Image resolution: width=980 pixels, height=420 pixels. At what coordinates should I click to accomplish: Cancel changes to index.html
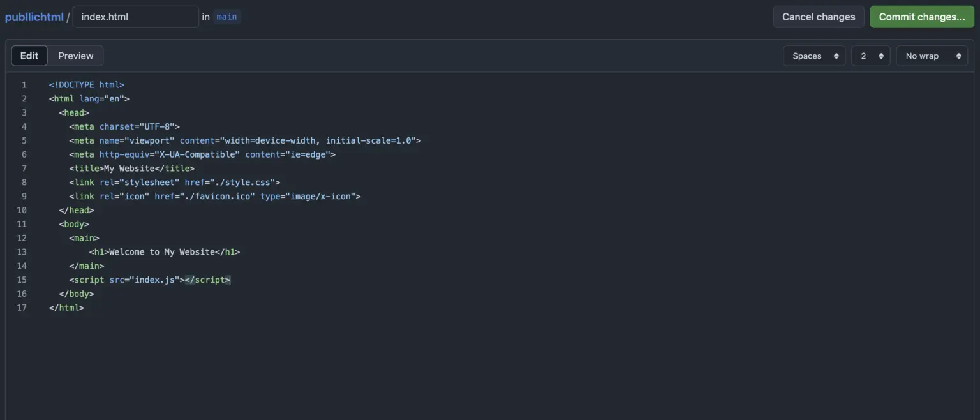[818, 17]
